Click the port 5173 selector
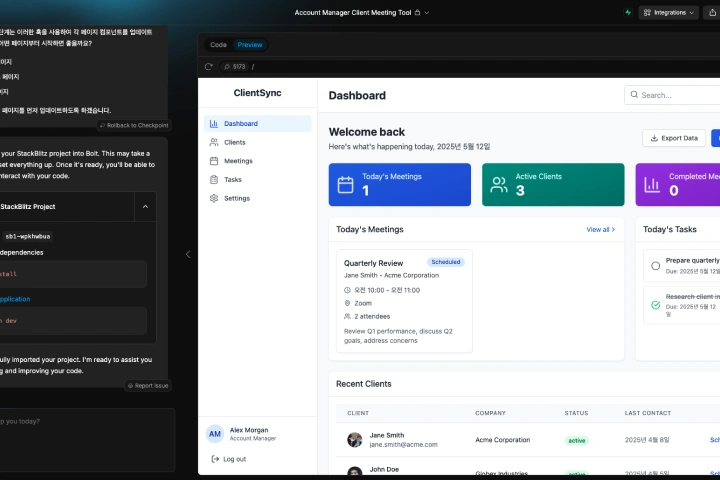Screen dimensions: 720x480 pos(234,67)
